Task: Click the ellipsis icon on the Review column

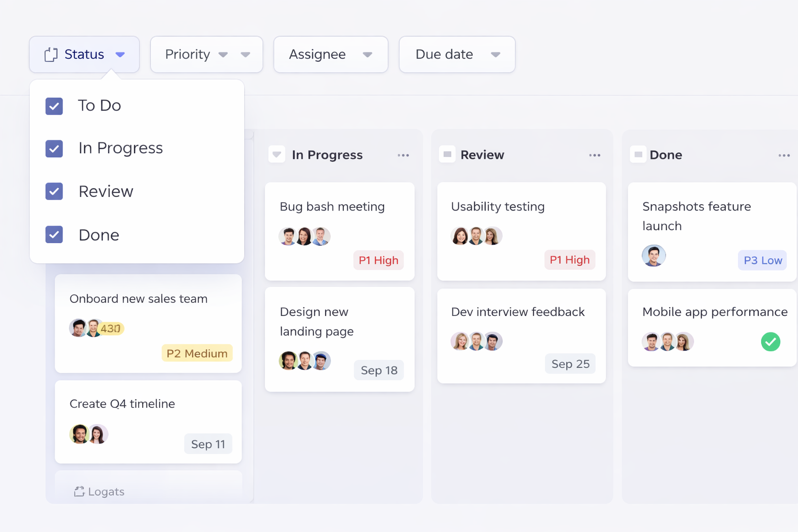Action: tap(594, 154)
